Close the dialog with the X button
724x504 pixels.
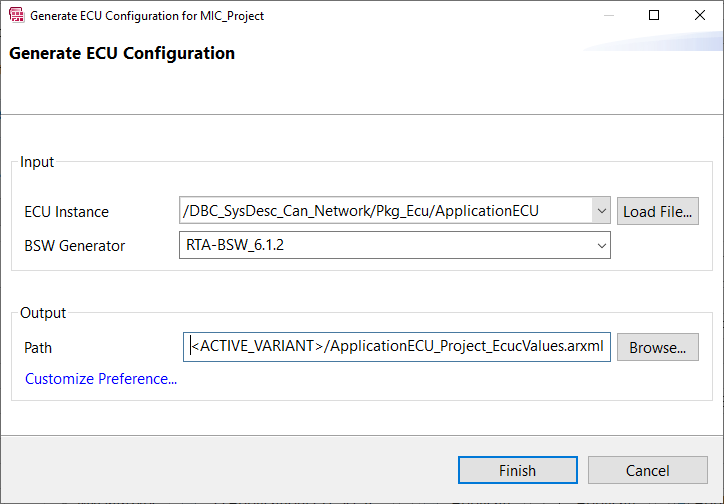(x=700, y=15)
